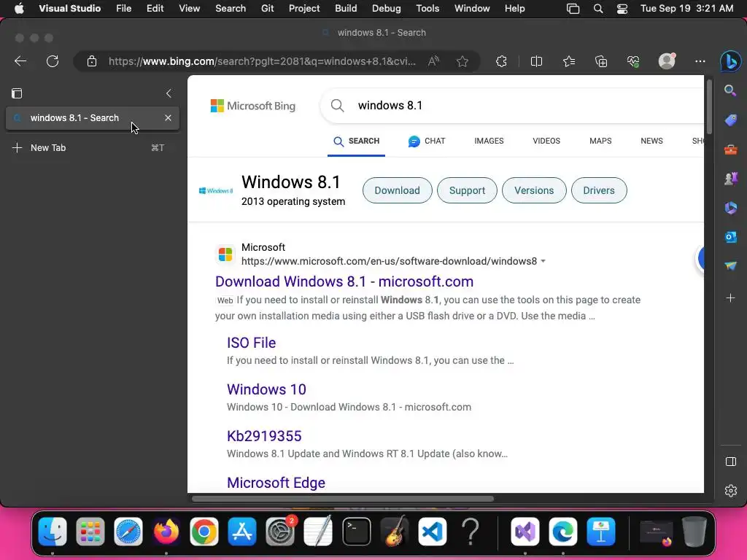The image size is (747, 560).
Task: Click the vertical page scrollbar
Action: [x=709, y=107]
